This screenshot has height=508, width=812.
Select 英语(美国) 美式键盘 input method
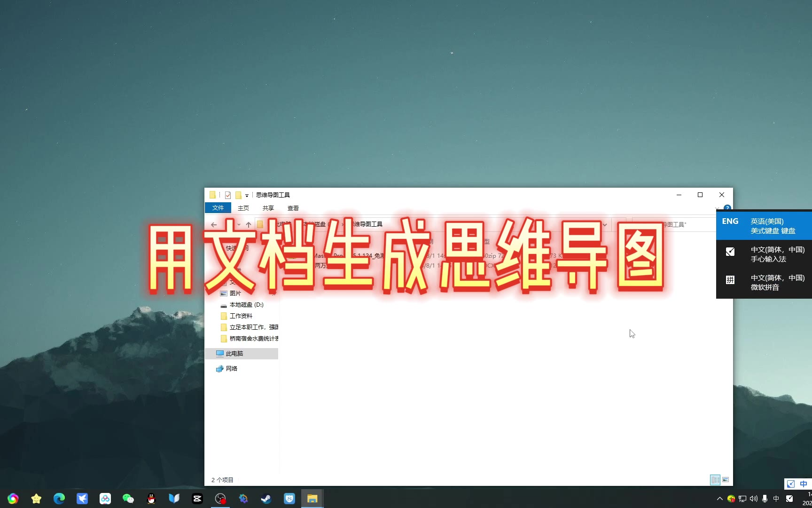coord(764,226)
